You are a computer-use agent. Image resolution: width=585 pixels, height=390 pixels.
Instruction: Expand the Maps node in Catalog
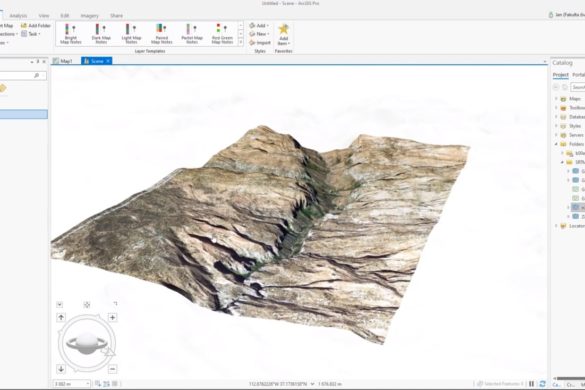[556, 99]
